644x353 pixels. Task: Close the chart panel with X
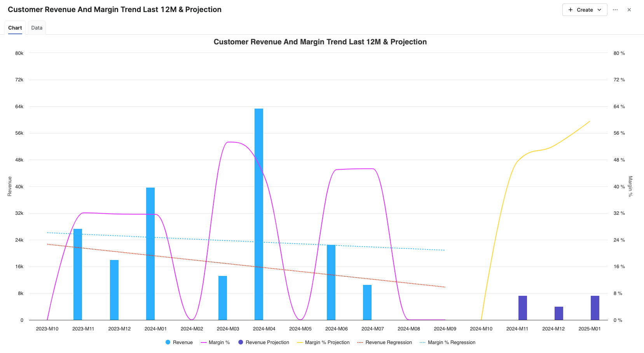point(629,10)
